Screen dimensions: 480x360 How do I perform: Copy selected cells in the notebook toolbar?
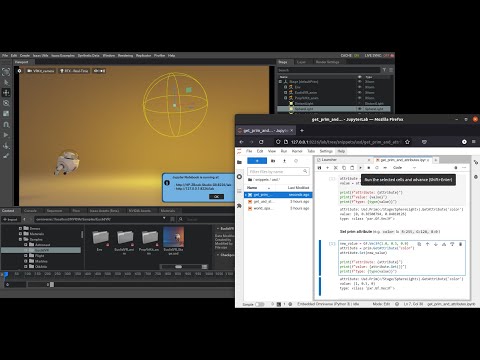(x=344, y=168)
